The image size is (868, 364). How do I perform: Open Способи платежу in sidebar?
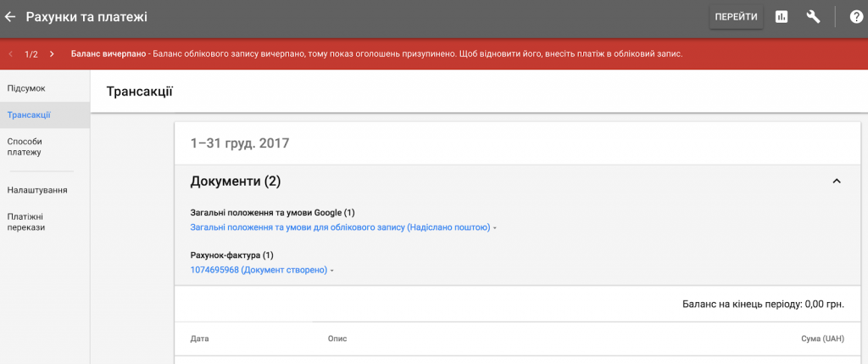coord(25,147)
